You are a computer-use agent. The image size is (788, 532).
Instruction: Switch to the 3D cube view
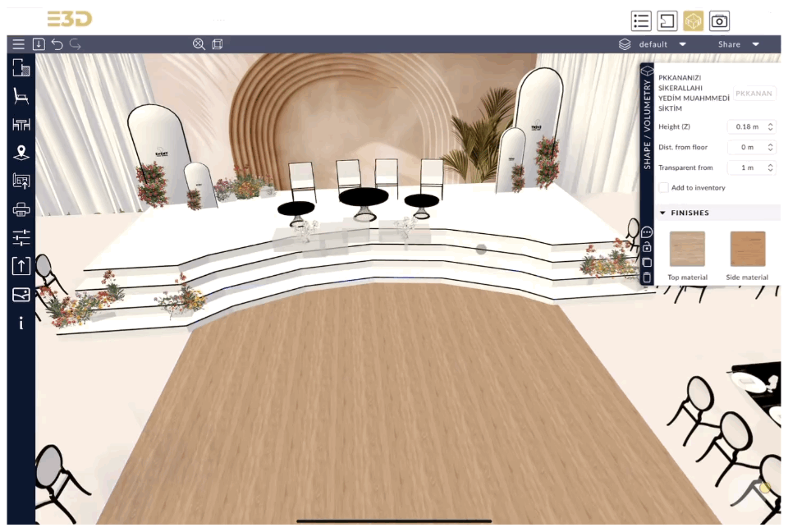694,21
